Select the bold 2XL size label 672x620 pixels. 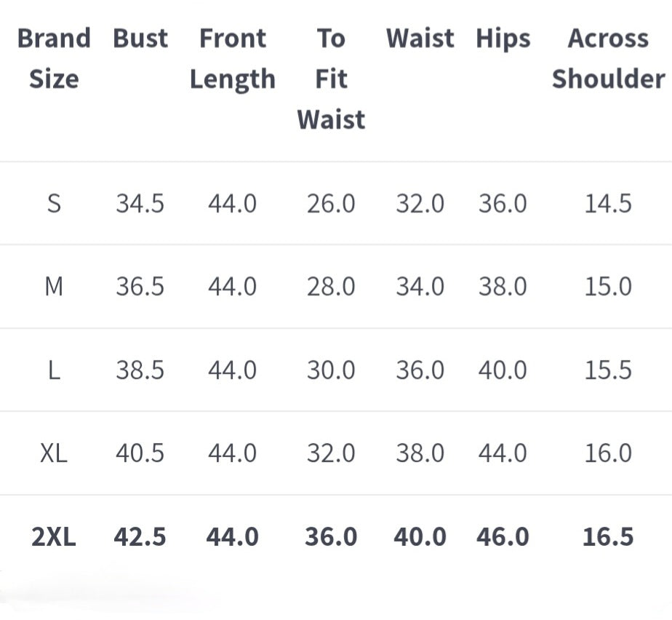click(x=54, y=537)
